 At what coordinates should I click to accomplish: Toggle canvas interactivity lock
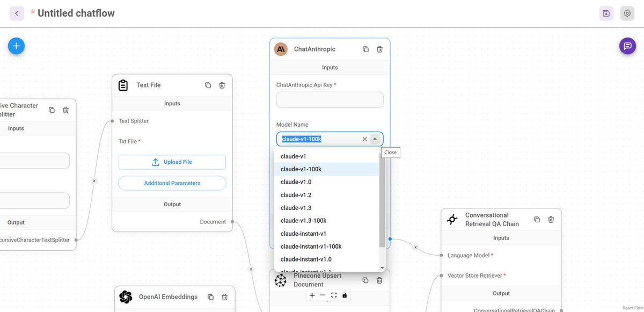[345, 295]
